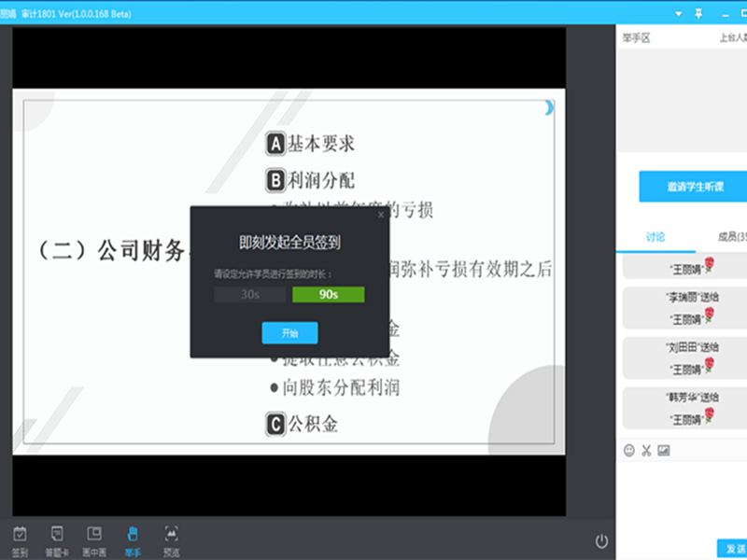Open the emoji picker in chat
Screen dimensions: 747x560
point(629,451)
